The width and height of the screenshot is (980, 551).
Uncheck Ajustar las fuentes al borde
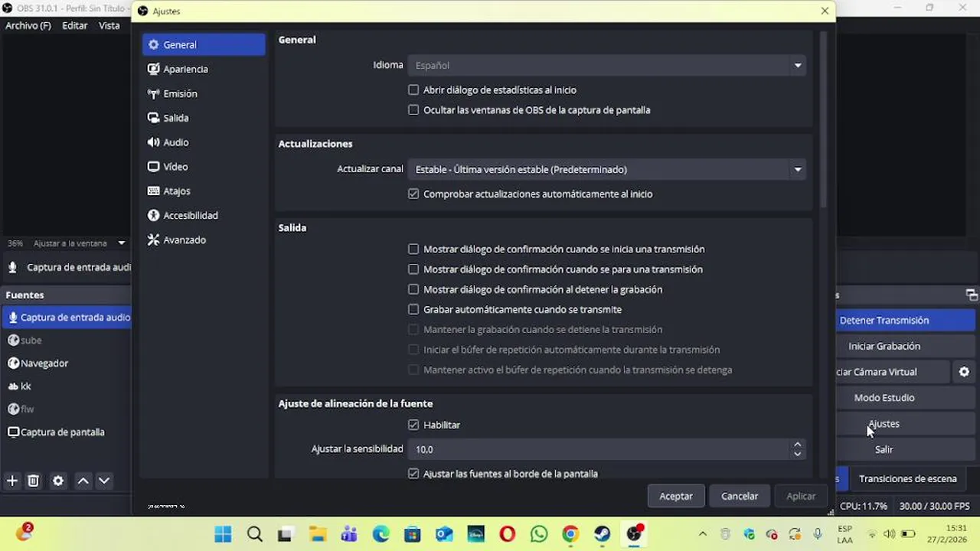click(x=413, y=474)
